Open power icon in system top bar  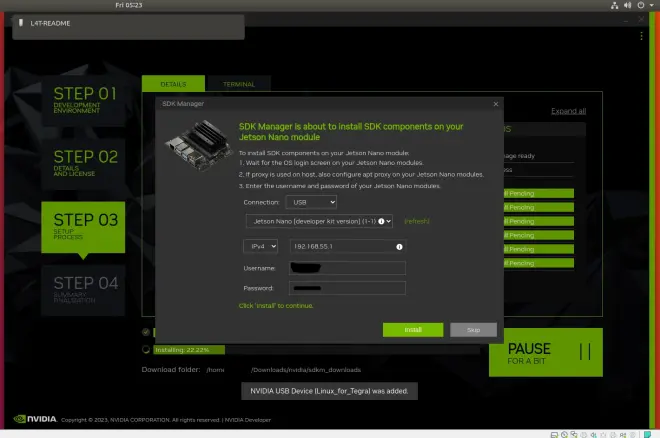(x=641, y=5)
